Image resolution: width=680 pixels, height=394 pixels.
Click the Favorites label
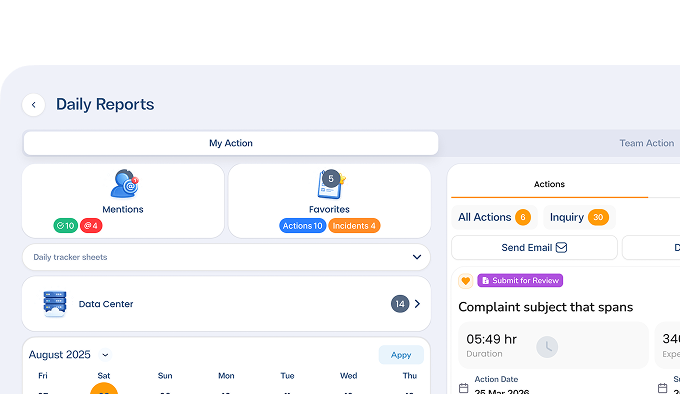[x=329, y=209]
